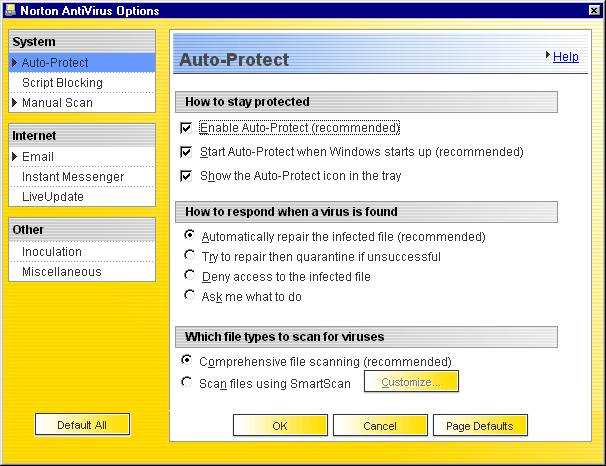Expand the Email section arrow
Viewport: 606px width, 466px height.
coord(15,157)
